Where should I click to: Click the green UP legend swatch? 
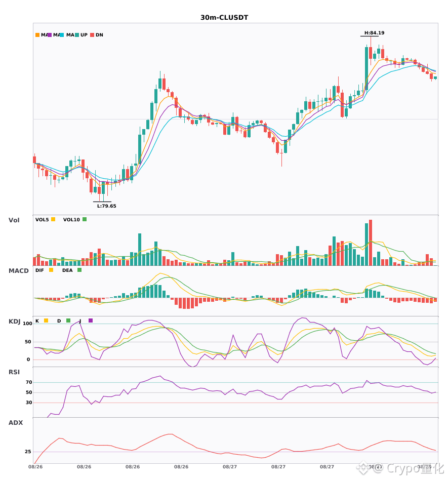[x=77, y=35]
